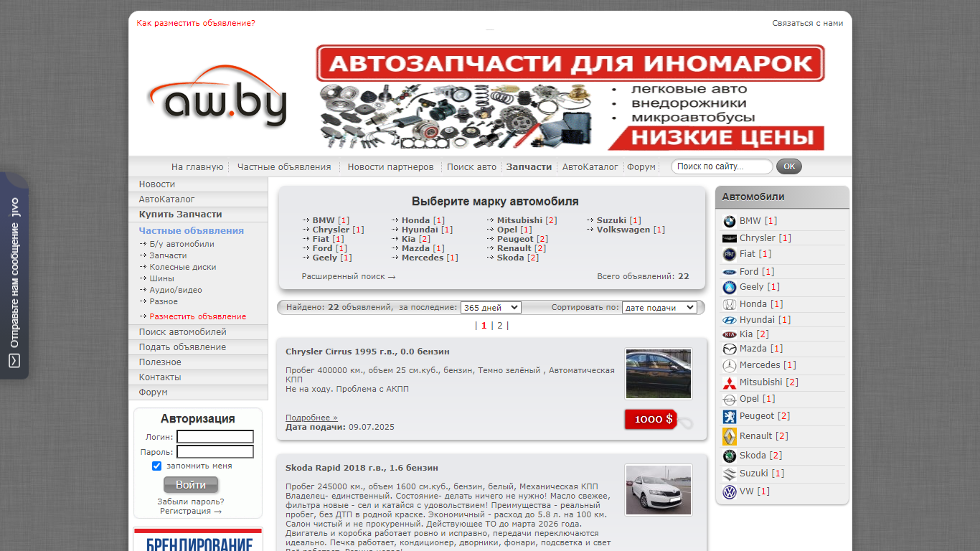Open 'Расширенный поиск' link
Viewport: 980px width, 551px height.
[x=349, y=276]
